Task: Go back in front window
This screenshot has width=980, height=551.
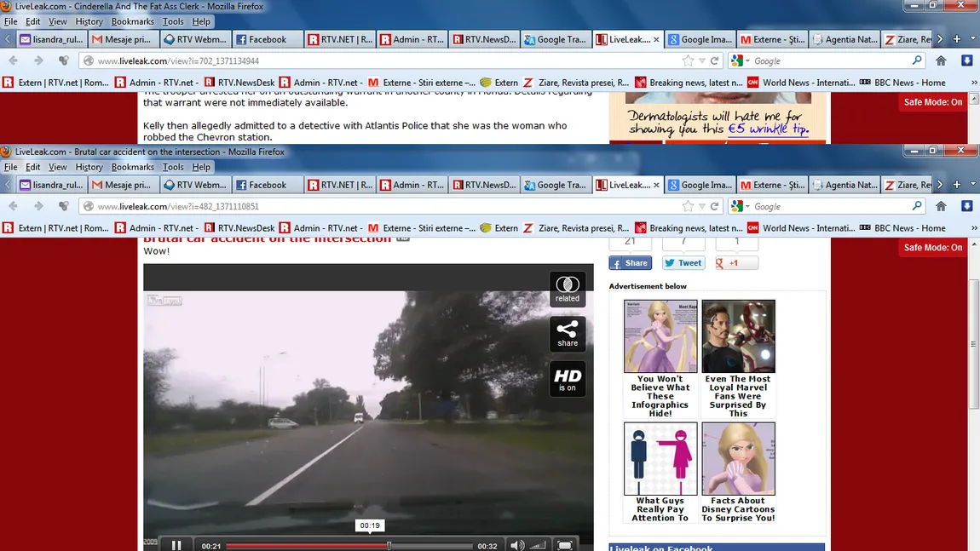Action: [x=13, y=206]
